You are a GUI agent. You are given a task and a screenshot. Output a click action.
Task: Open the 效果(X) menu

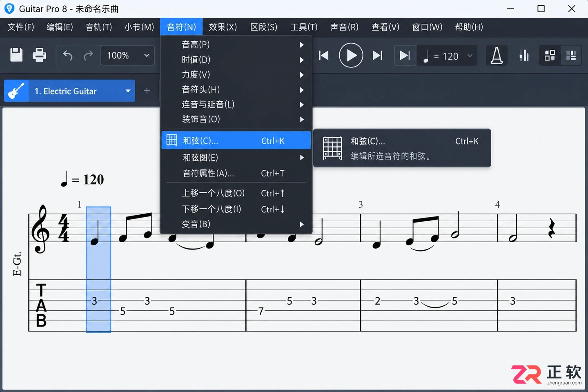click(x=223, y=27)
